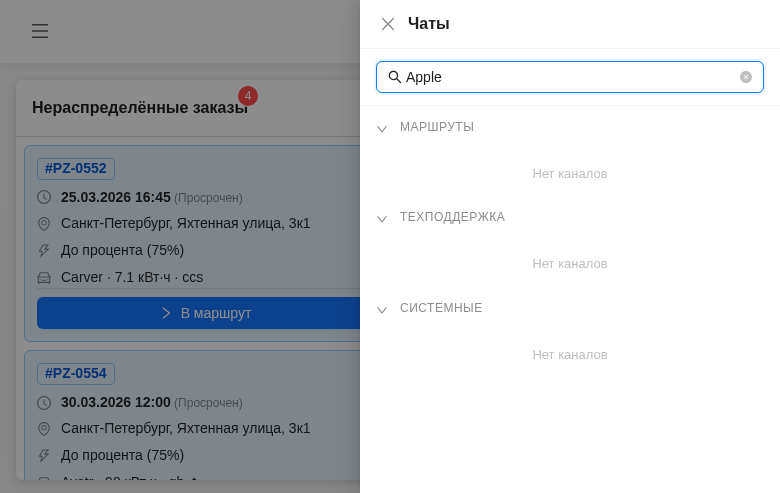Collapse the Техподдержка section
The height and width of the screenshot is (493, 780).
click(382, 219)
